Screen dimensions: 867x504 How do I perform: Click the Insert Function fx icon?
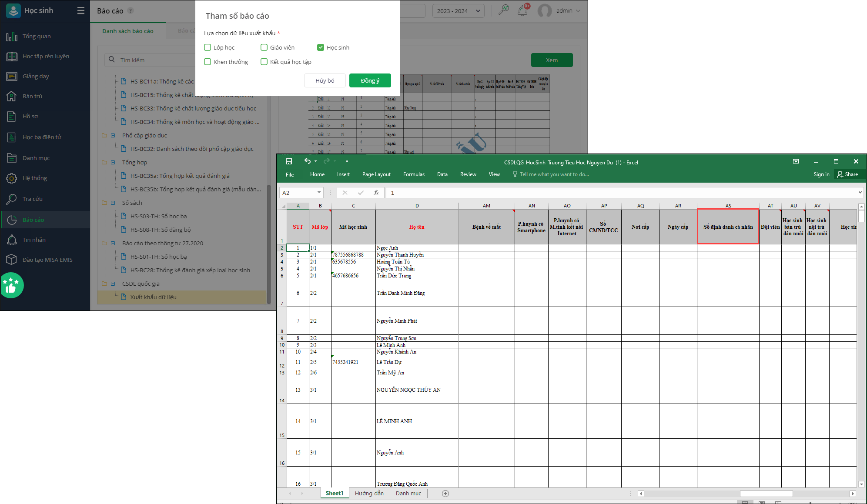[x=376, y=193]
